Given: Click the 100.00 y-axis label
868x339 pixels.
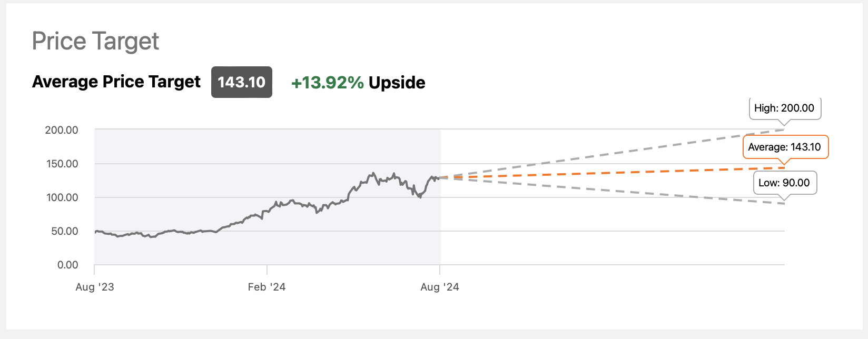Looking at the screenshot, I should point(62,197).
